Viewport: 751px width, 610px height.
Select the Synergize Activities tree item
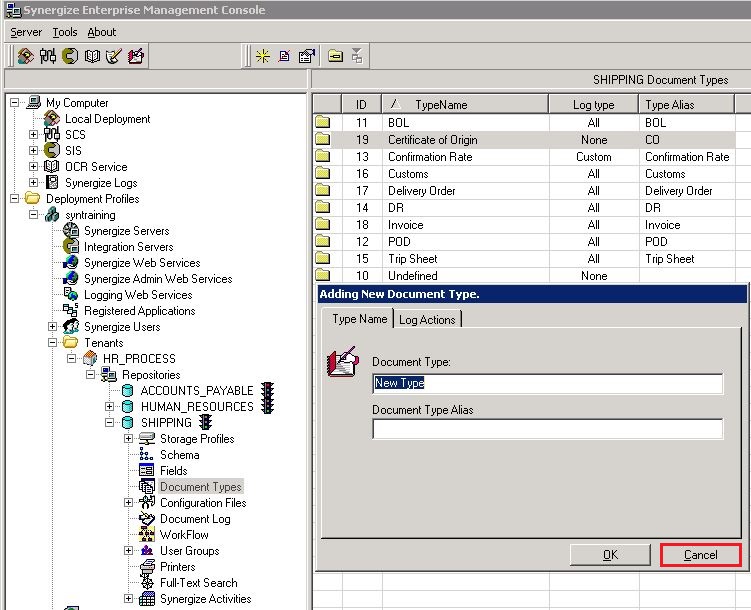pyautogui.click(x=205, y=599)
